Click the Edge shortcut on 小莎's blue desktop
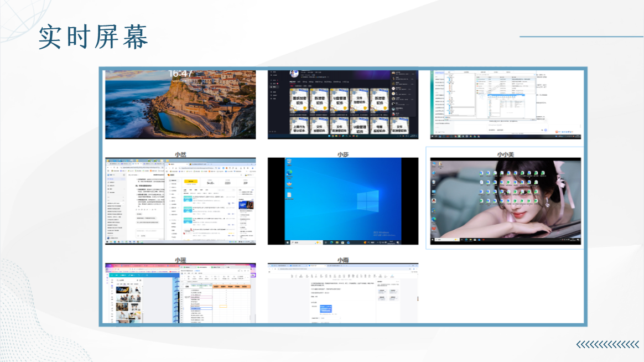This screenshot has width=644, height=362. [289, 174]
